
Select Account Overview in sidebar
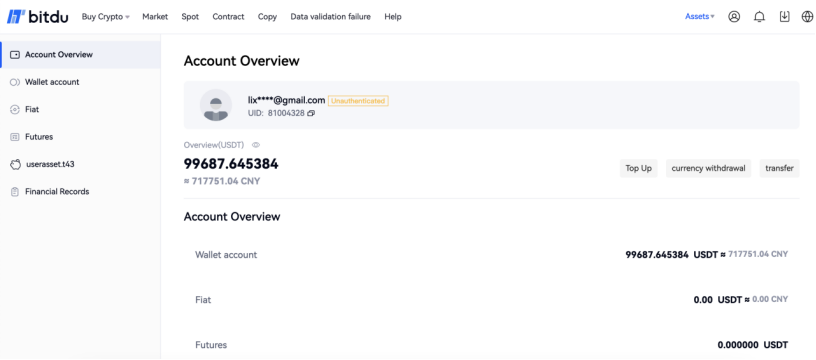pyautogui.click(x=81, y=55)
